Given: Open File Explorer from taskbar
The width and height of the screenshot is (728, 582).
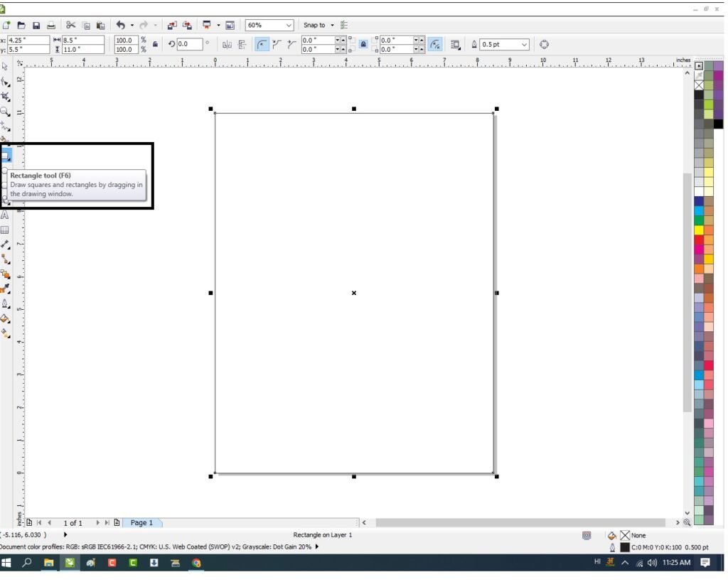Looking at the screenshot, I should pyautogui.click(x=48, y=563).
